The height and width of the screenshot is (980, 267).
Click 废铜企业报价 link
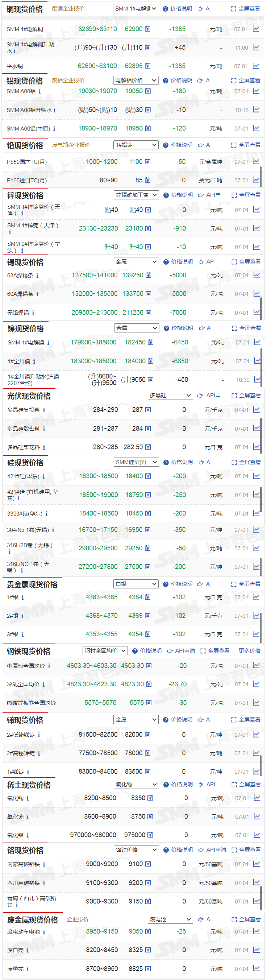pos(68,8)
